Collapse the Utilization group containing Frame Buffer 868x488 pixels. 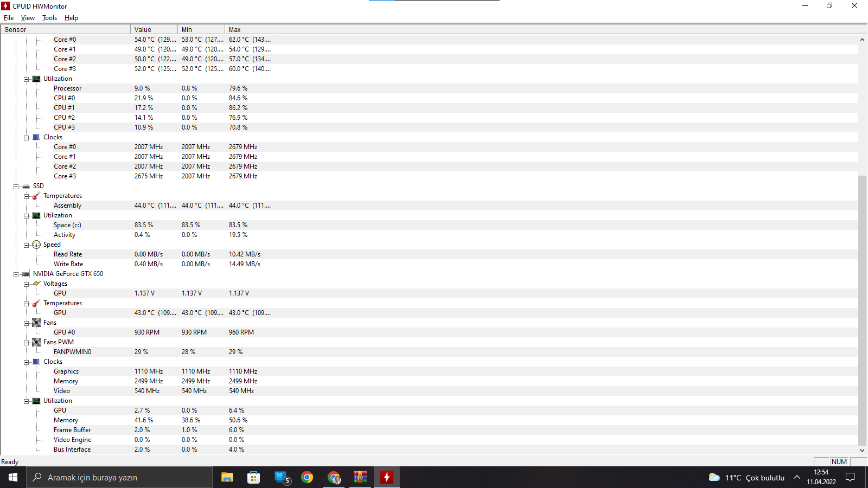click(26, 401)
